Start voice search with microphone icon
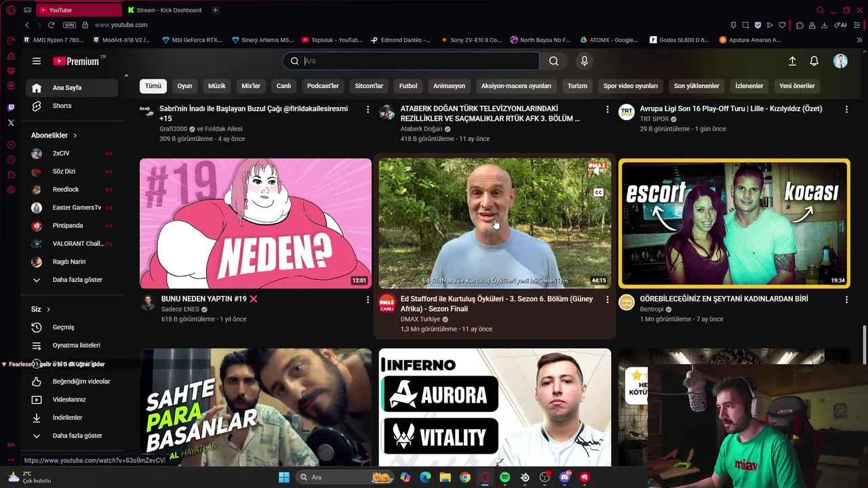Image resolution: width=868 pixels, height=488 pixels. (x=585, y=61)
